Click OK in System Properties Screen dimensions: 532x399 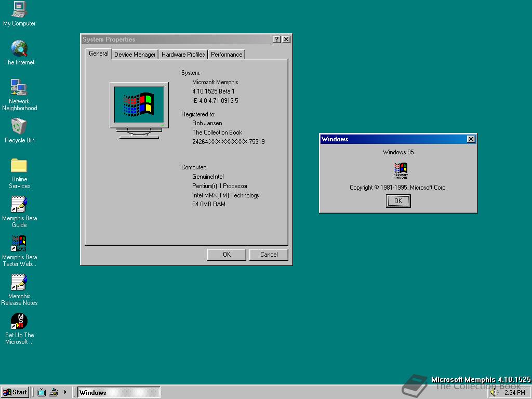(227, 255)
